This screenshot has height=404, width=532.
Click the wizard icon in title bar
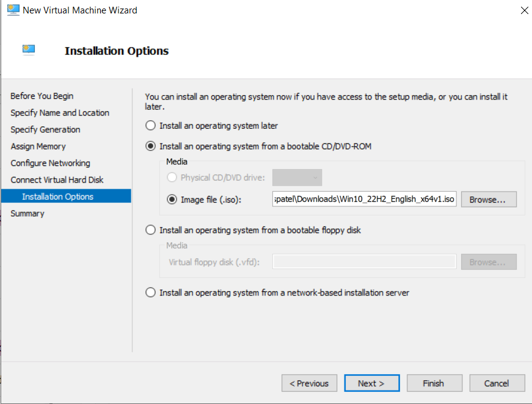pos(12,10)
